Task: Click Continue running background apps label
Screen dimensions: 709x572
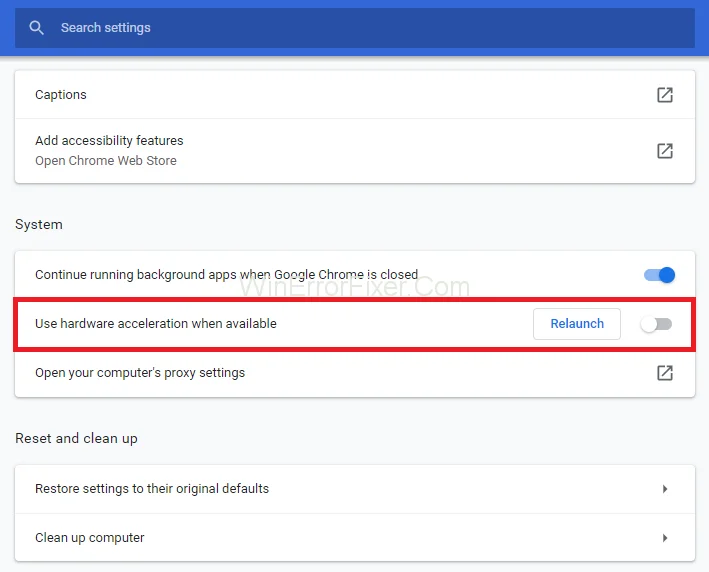Action: click(x=227, y=275)
